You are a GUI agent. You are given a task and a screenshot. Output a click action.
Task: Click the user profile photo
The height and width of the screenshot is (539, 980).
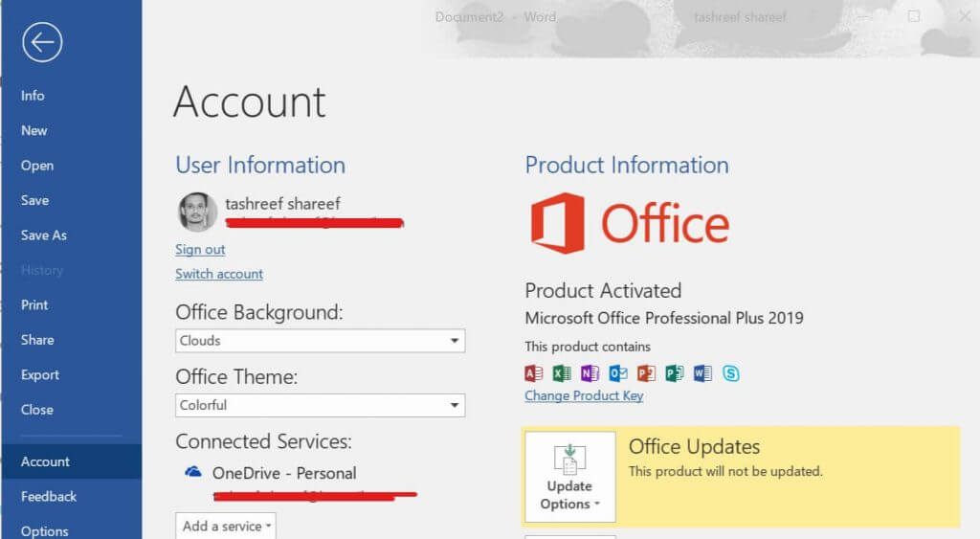click(x=197, y=212)
